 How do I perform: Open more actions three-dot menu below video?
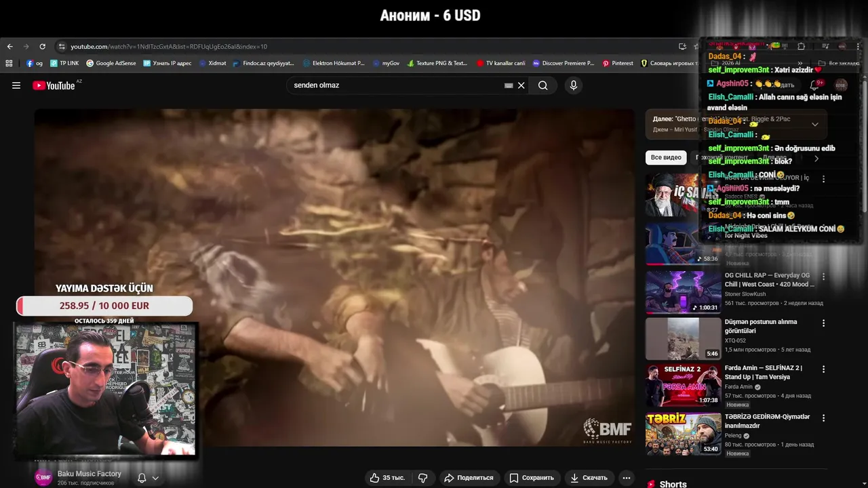point(627,478)
